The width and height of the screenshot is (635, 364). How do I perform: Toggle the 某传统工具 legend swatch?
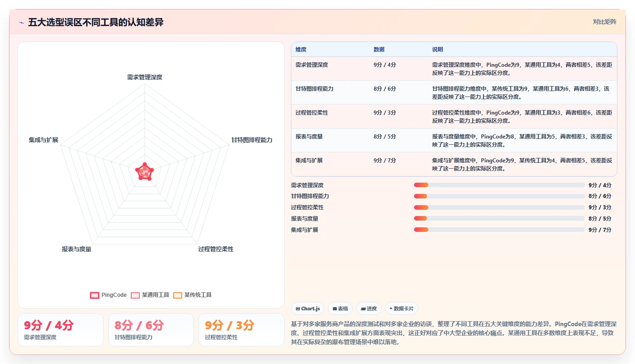(178, 295)
